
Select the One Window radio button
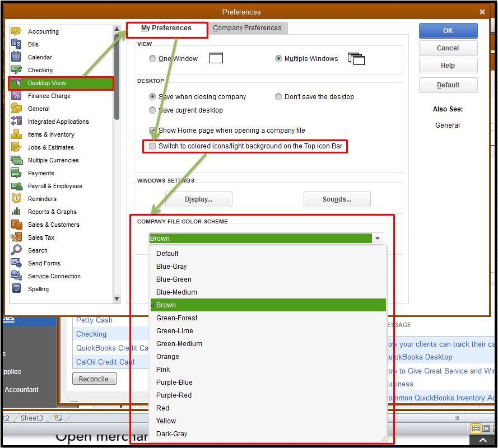152,59
